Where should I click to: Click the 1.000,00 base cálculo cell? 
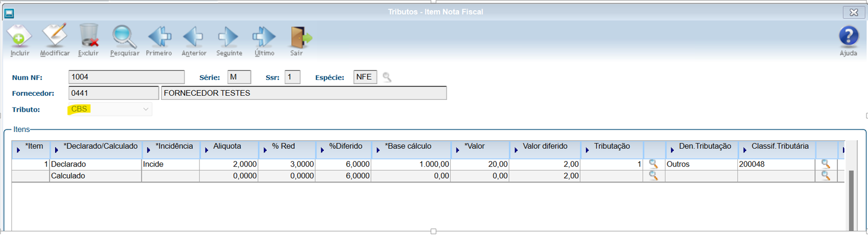click(x=411, y=164)
